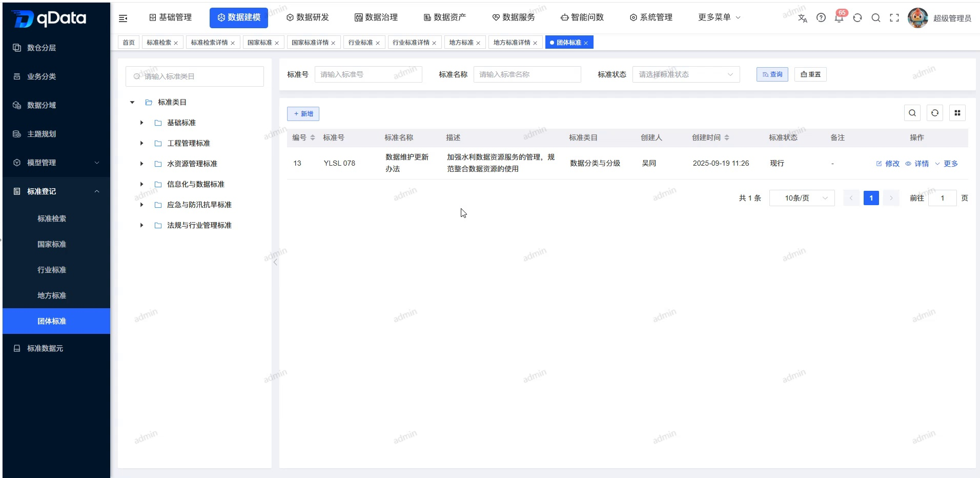Image resolution: width=980 pixels, height=478 pixels.
Task: Focus the 前往 page number input
Action: point(943,198)
